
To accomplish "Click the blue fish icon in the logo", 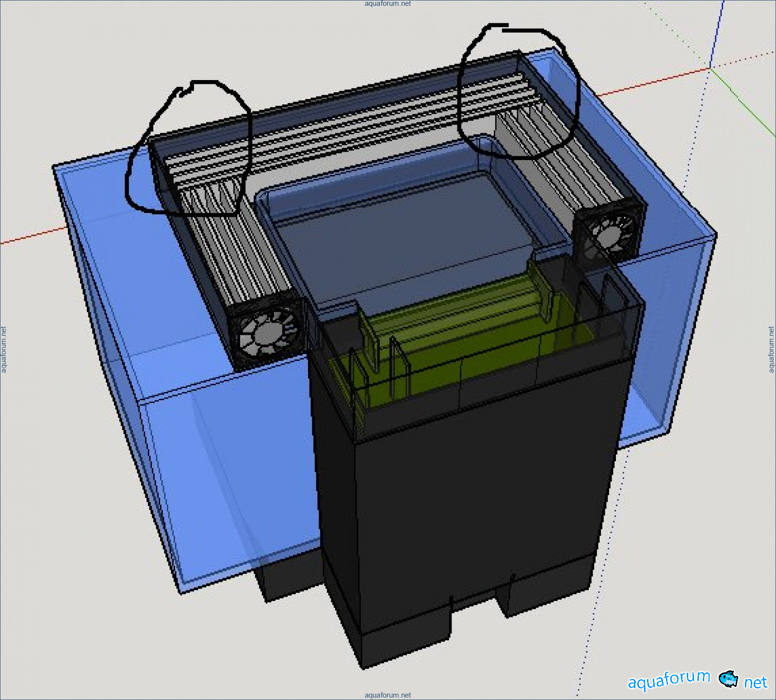I will 727,679.
